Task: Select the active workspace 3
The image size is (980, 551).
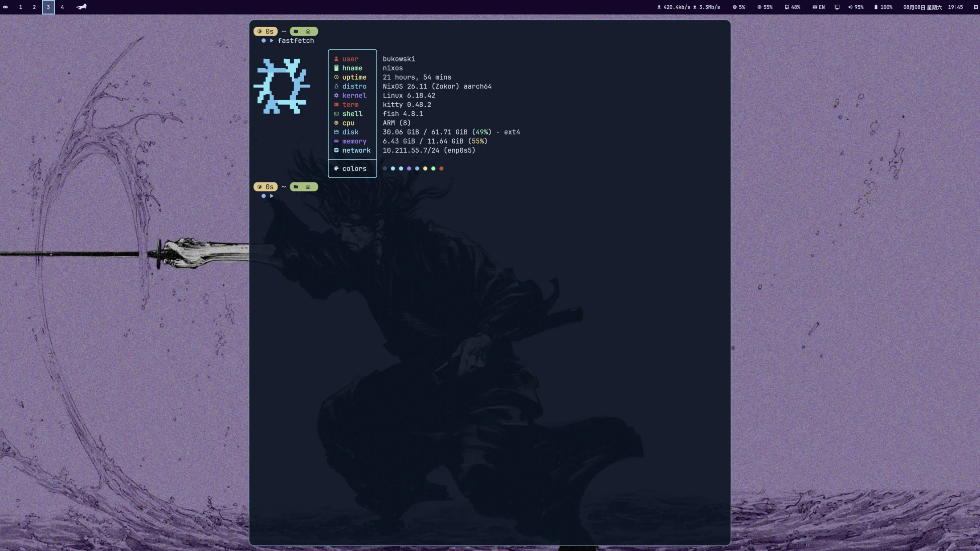Action: [49, 7]
